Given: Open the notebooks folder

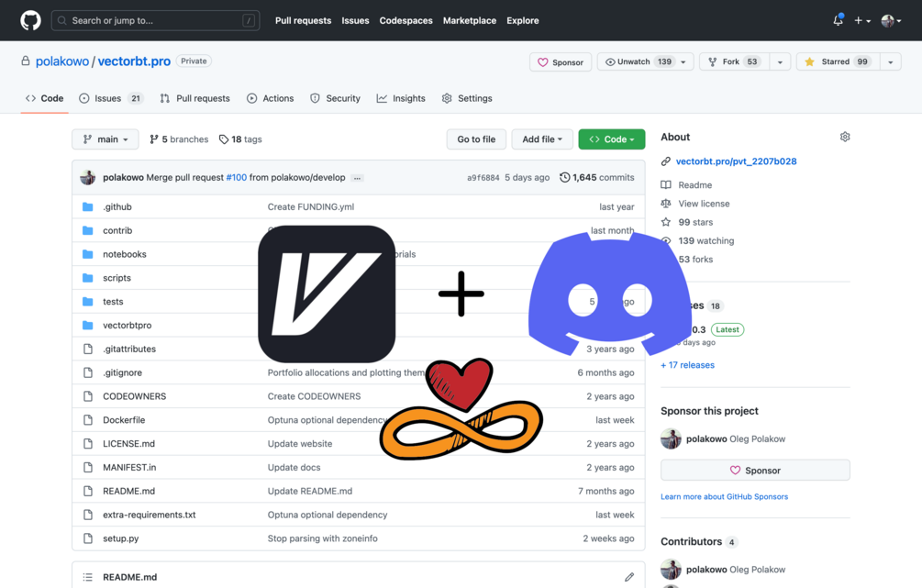Looking at the screenshot, I should pyautogui.click(x=125, y=254).
